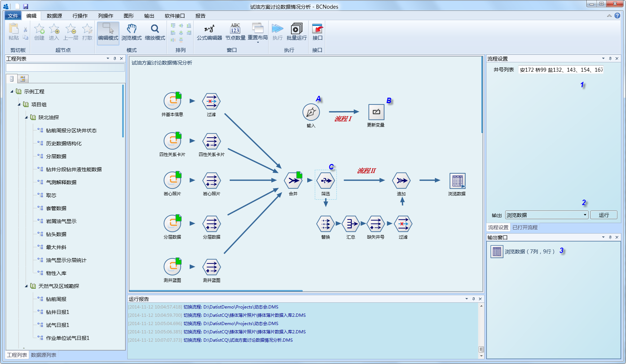Click the 输入 input node
Viewport: 626px width, 364px height.
click(x=311, y=112)
